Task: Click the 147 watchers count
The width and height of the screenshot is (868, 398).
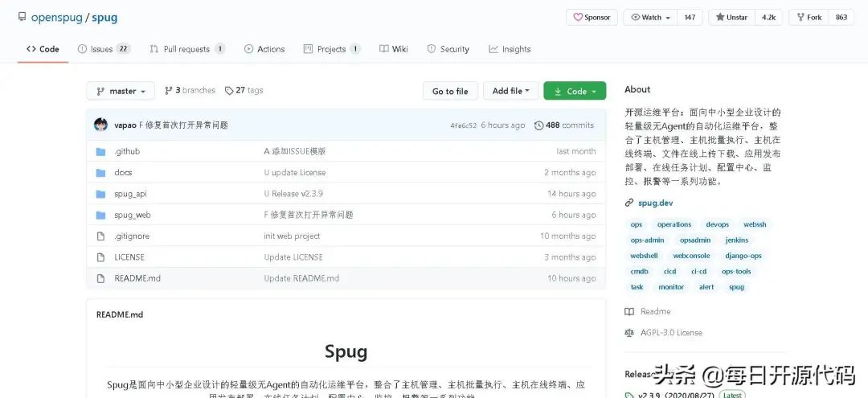Action: tap(690, 17)
